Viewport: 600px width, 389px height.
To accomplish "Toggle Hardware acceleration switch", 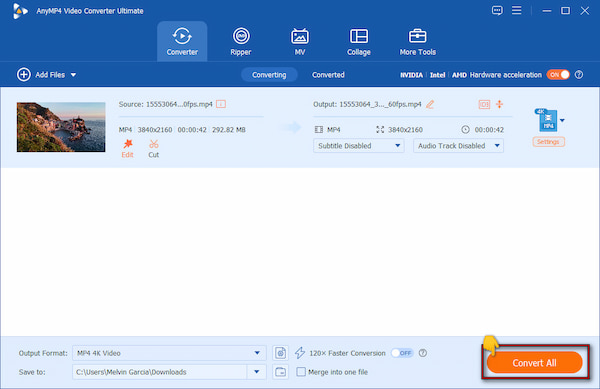I will click(558, 75).
